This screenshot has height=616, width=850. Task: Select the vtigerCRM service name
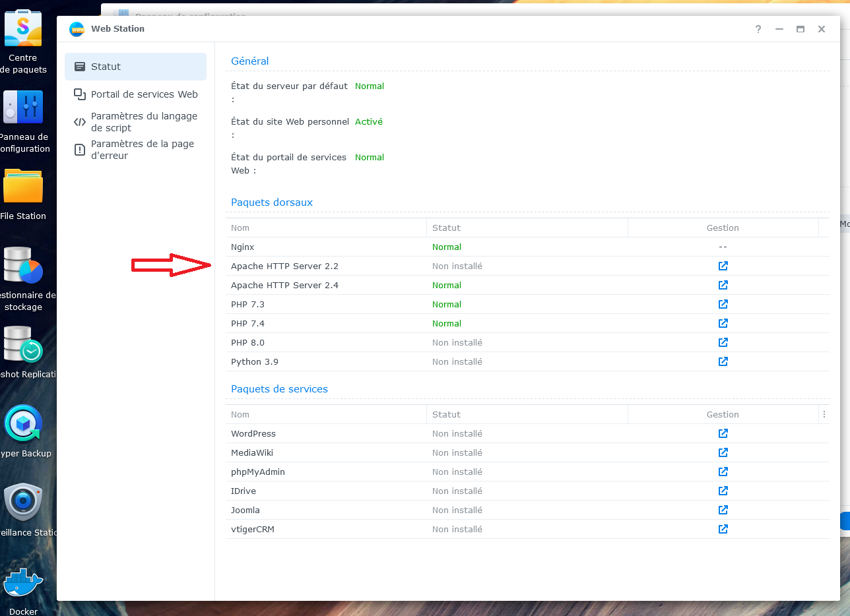pos(253,529)
